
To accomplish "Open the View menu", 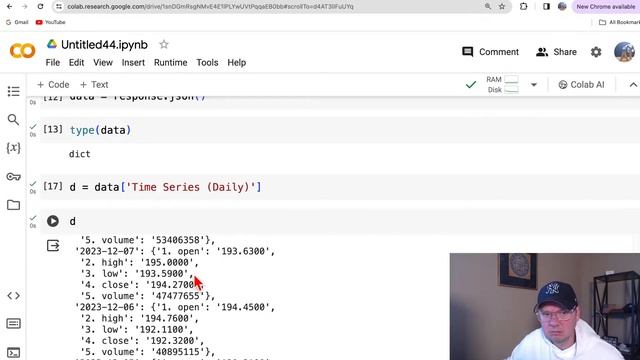I will coord(103,62).
